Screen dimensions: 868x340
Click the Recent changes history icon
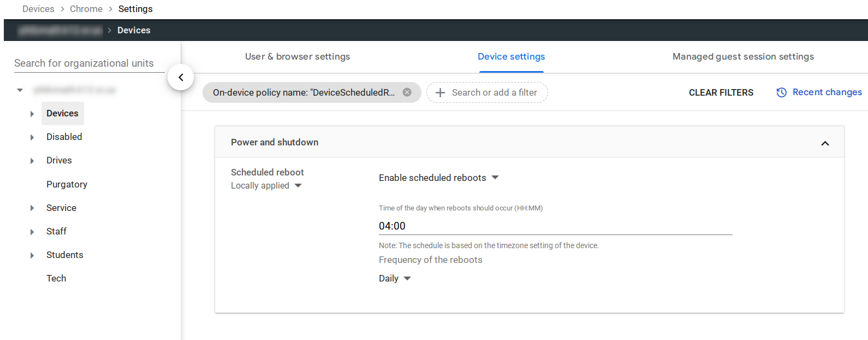[x=781, y=92]
